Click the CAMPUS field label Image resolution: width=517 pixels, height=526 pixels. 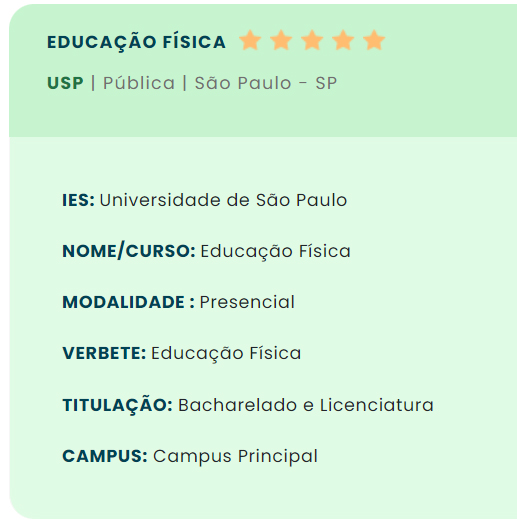coord(105,456)
